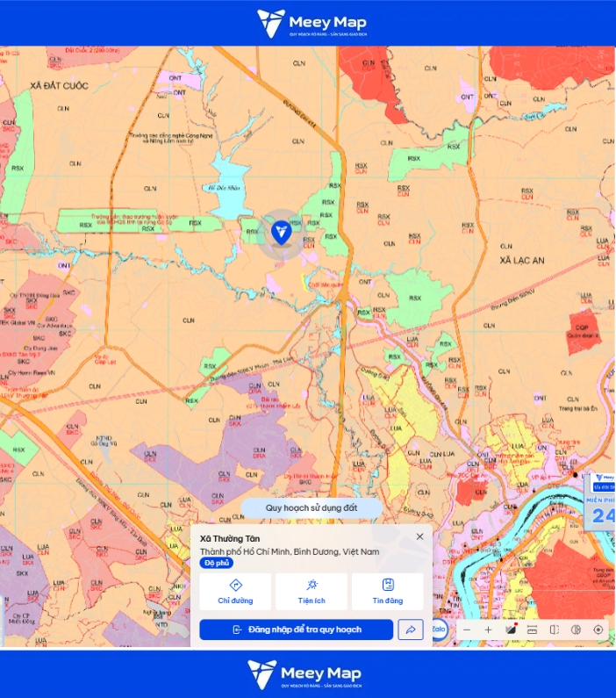Zoom in with the plus button
The height and width of the screenshot is (698, 616).
[x=489, y=630]
